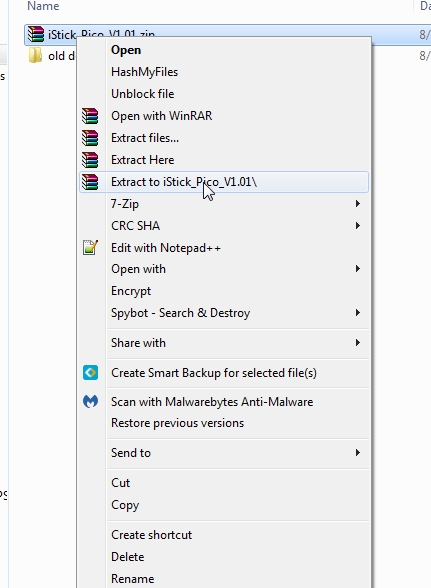Select the old folder icon in file list

(x=35, y=56)
